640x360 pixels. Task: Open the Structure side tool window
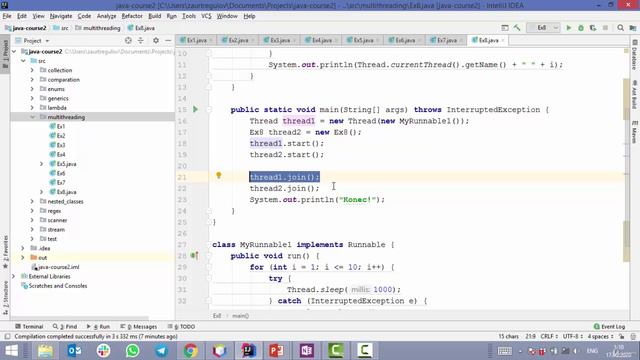point(5,298)
